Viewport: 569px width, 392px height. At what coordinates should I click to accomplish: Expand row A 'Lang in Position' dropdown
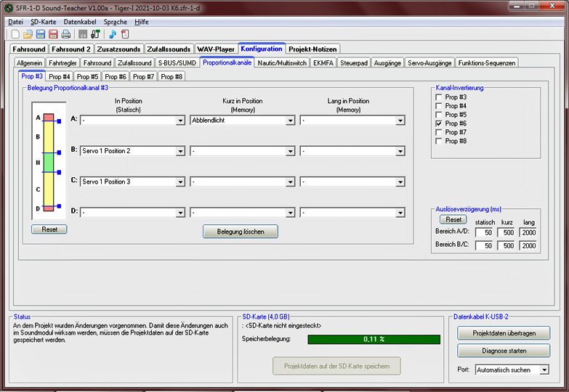click(400, 121)
